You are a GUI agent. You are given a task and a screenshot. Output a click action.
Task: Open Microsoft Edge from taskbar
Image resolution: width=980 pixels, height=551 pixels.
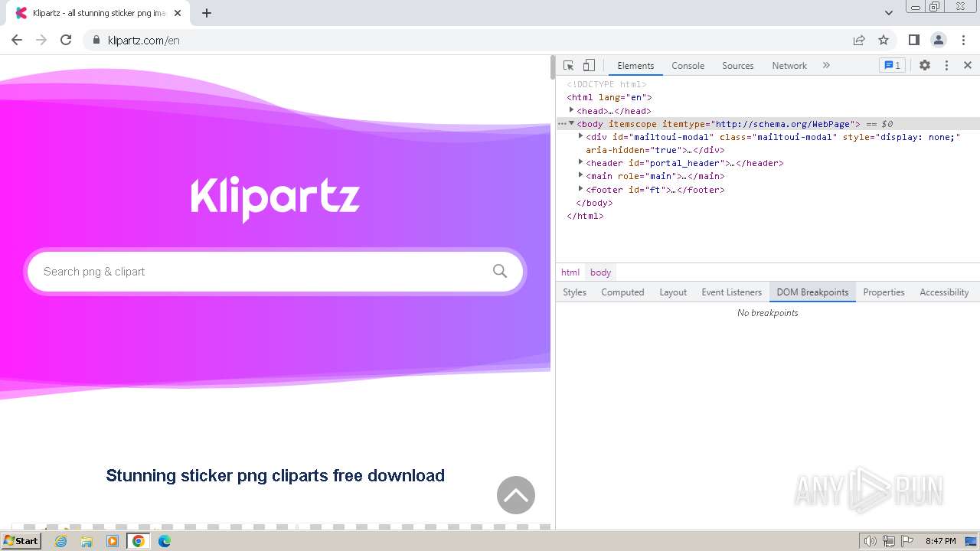coord(165,541)
